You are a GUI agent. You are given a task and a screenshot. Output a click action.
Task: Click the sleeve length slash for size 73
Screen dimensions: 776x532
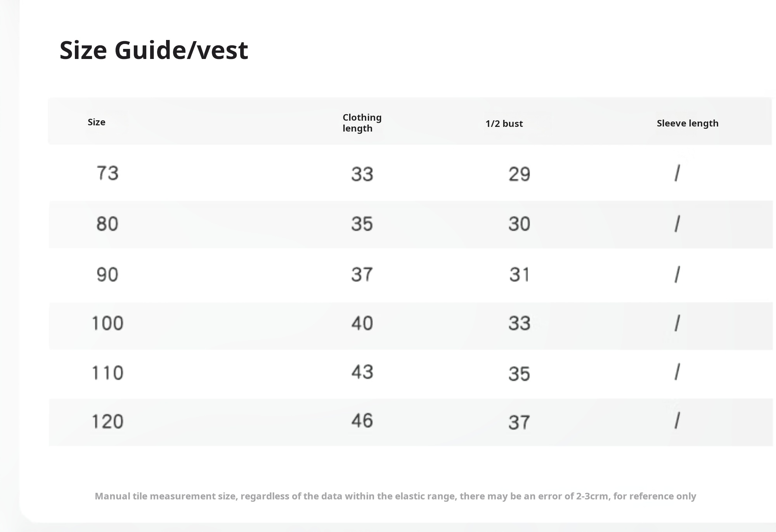click(677, 173)
